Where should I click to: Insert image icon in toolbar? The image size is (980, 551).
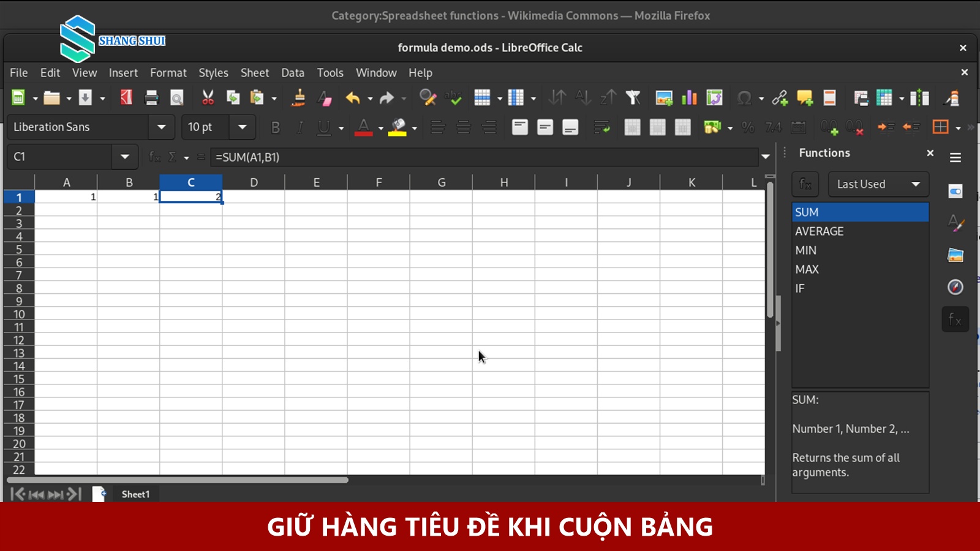click(664, 98)
